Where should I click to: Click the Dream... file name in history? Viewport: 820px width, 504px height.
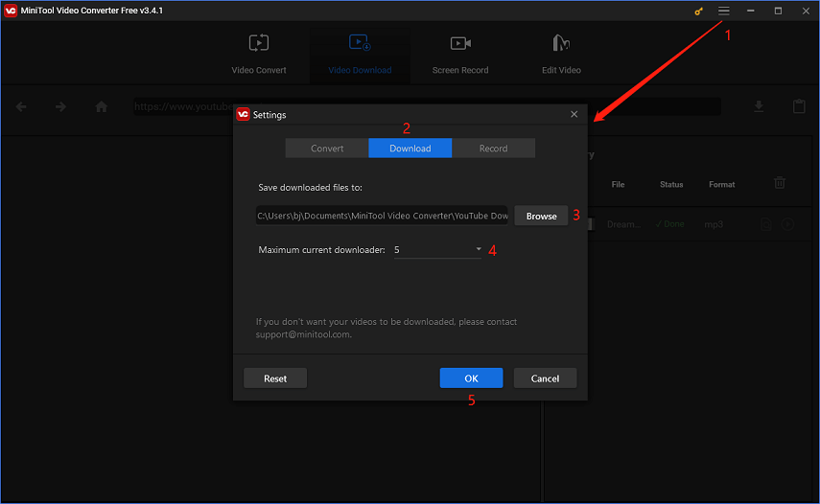pos(624,224)
